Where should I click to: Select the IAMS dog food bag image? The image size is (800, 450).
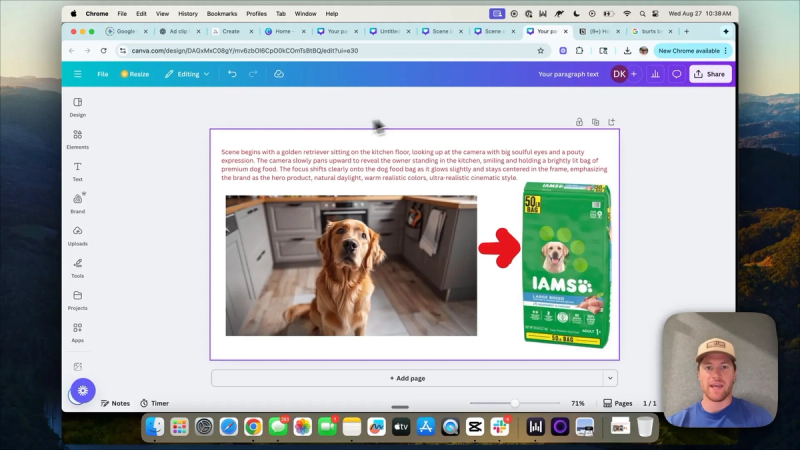click(x=567, y=265)
